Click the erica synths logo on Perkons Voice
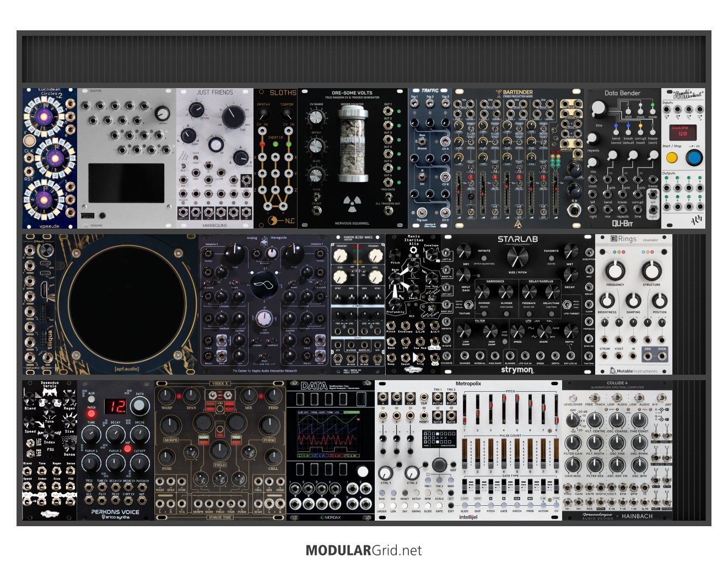The image size is (728, 562). 116,517
